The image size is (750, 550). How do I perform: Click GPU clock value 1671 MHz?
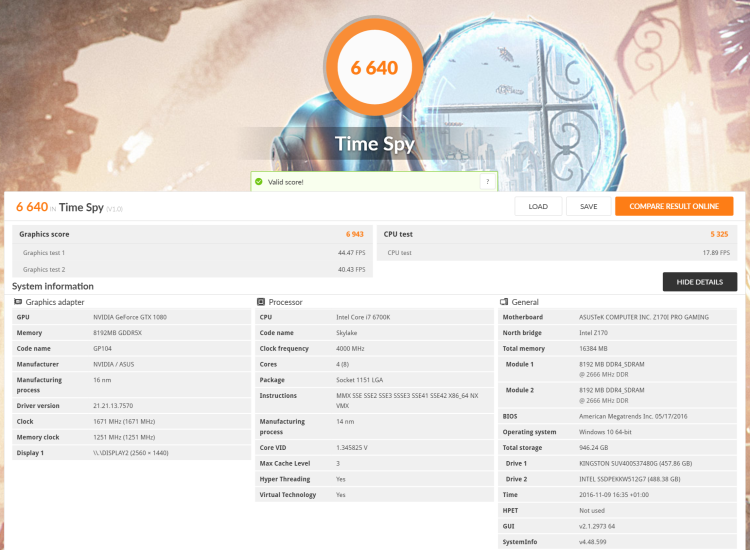pyautogui.click(x=124, y=421)
